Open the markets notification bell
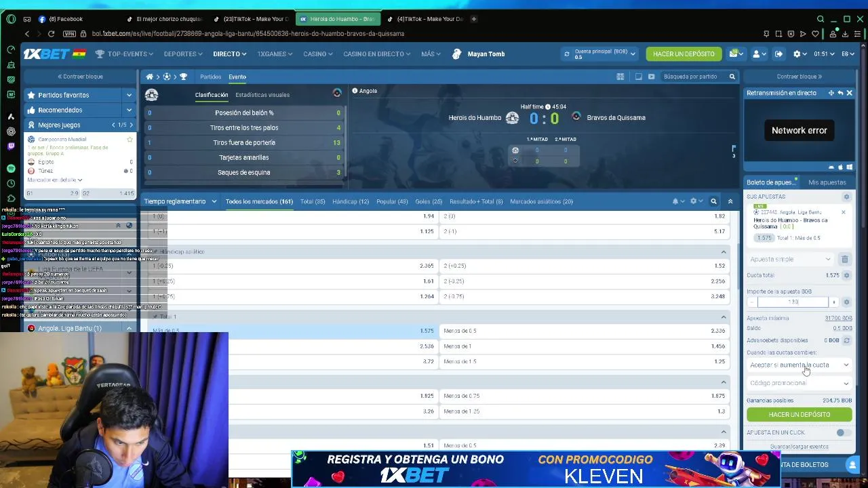This screenshot has height=488, width=868. pos(675,201)
